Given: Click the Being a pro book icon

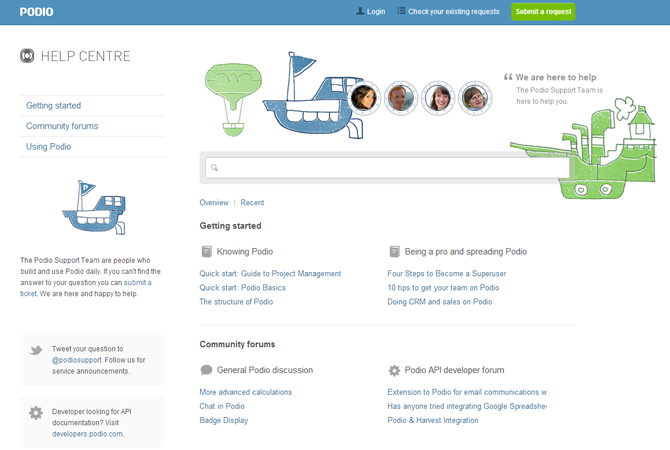Looking at the screenshot, I should tap(394, 251).
